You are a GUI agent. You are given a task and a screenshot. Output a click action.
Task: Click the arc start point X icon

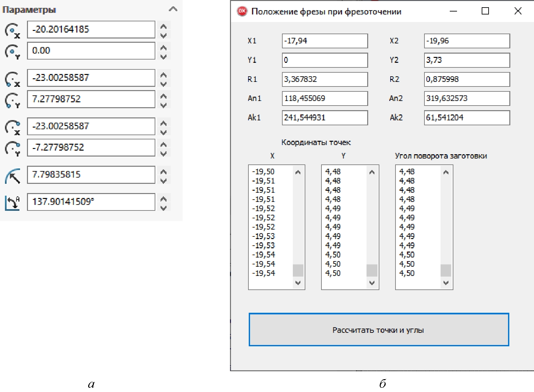pyautogui.click(x=13, y=79)
